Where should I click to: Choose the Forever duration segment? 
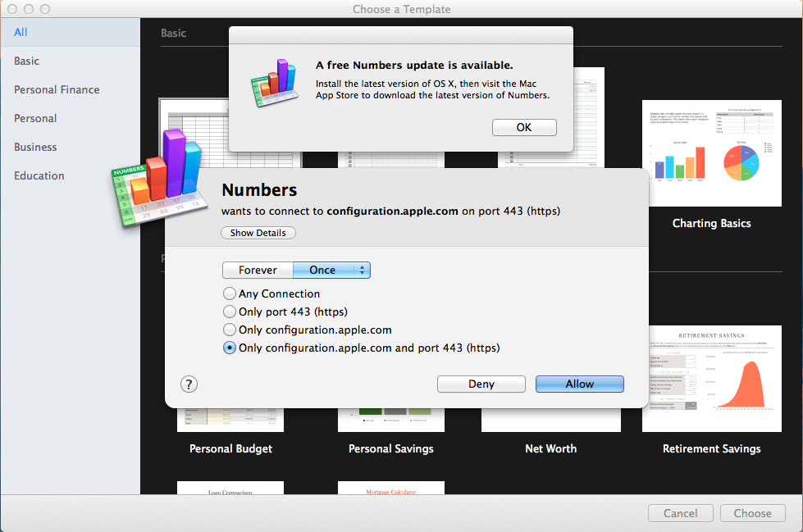click(x=258, y=270)
